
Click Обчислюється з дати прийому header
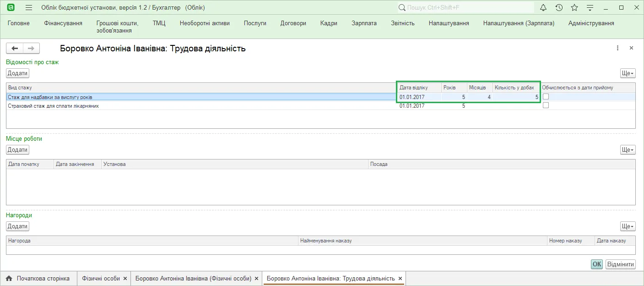pos(588,88)
